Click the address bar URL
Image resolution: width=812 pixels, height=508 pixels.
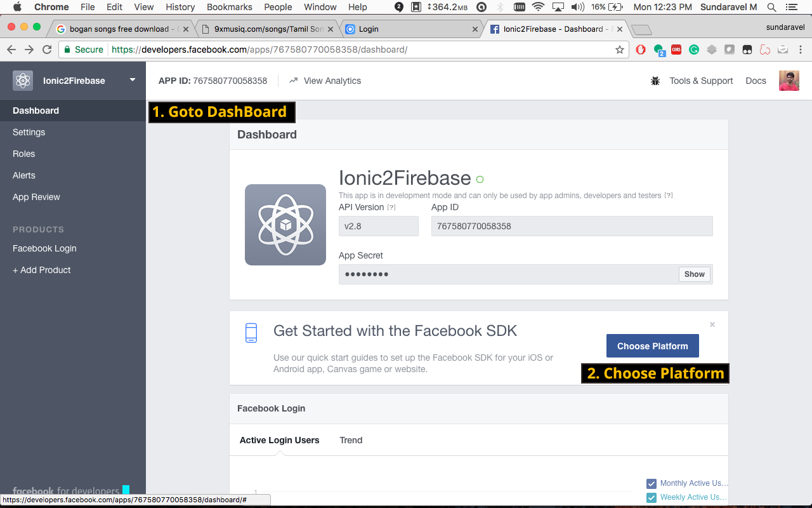coord(259,50)
